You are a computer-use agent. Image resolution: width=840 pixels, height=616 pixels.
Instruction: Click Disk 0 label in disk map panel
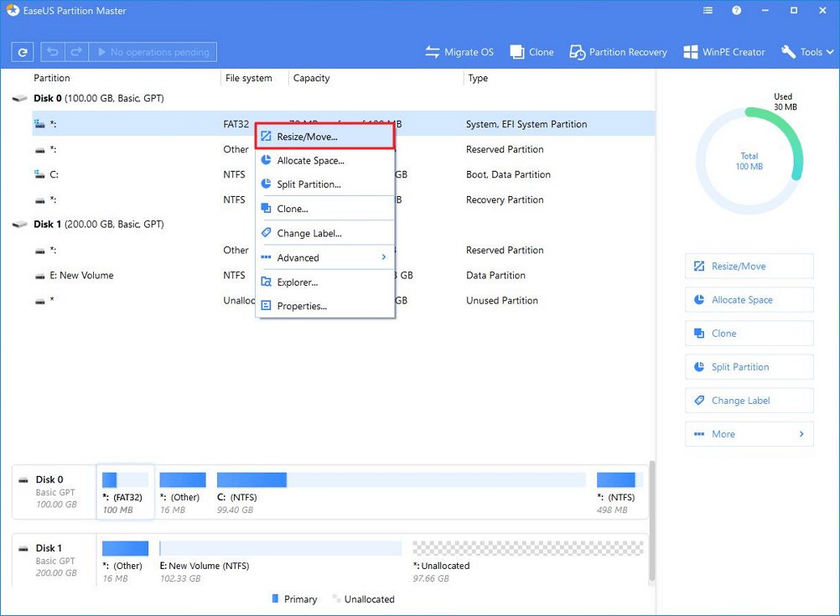point(49,479)
